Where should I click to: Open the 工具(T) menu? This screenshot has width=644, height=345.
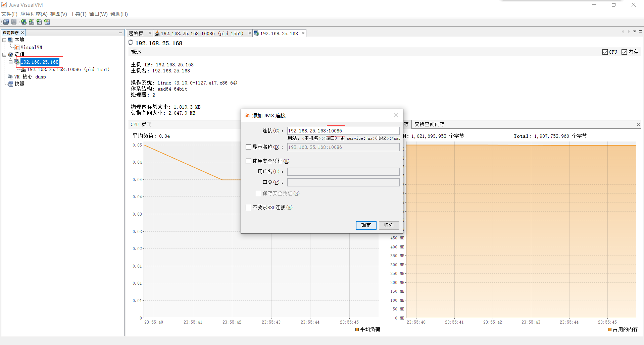pyautogui.click(x=78, y=14)
